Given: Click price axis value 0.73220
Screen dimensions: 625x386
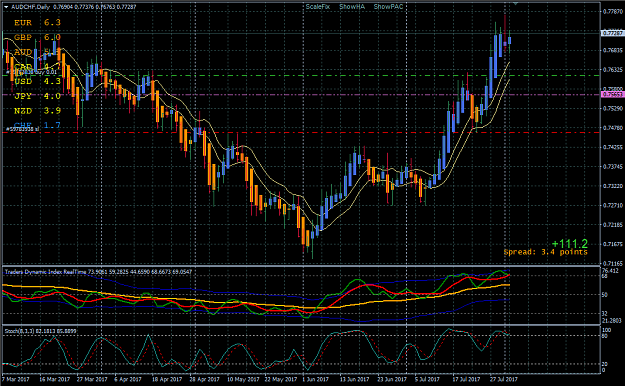Looking at the screenshot, I should tap(613, 186).
